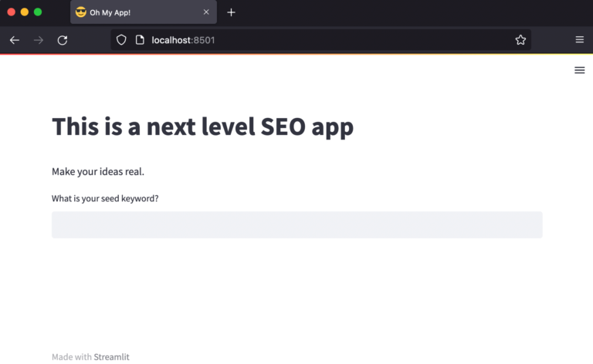Click into the seed keyword input field
The width and height of the screenshot is (593, 364).
296,224
